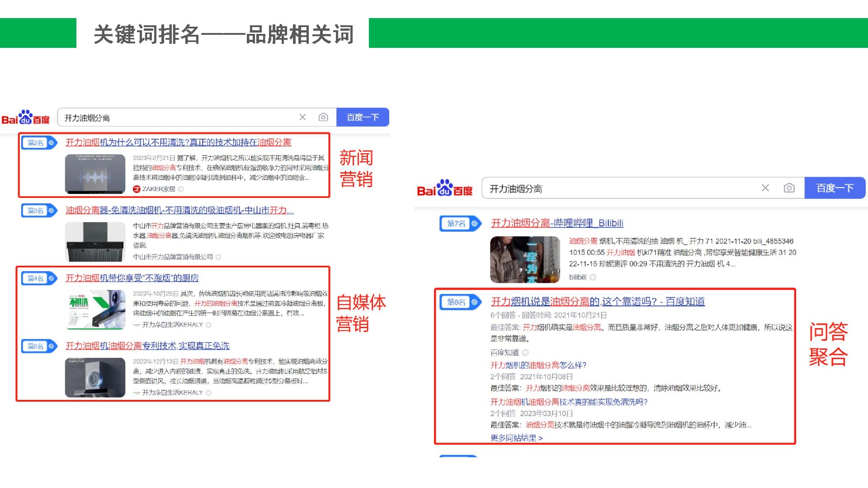868x488 pixels.
Task: Open the Bilibili 开力油烟分离 result link
Action: pos(557,223)
